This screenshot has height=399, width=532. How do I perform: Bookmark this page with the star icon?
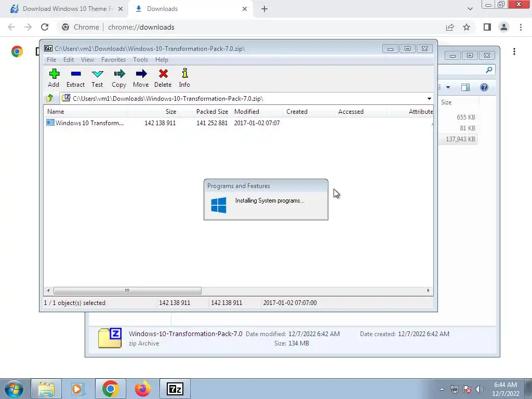point(467,27)
